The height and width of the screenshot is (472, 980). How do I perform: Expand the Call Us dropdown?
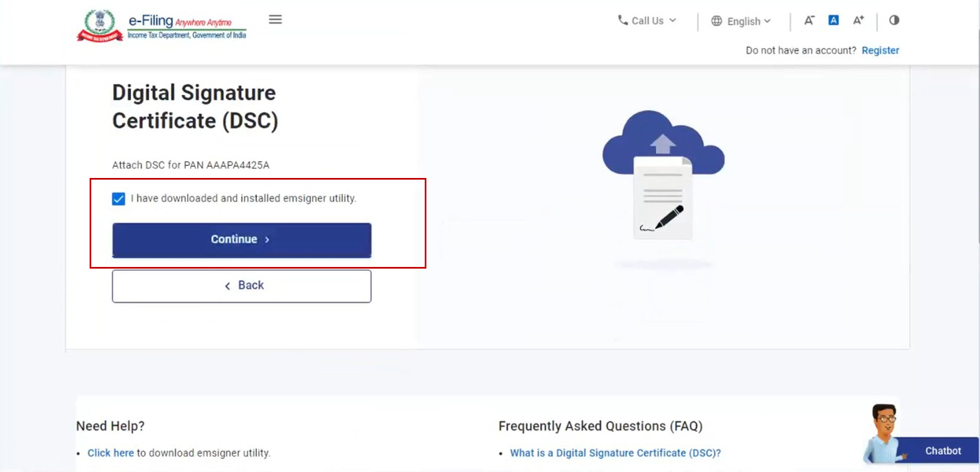[648, 21]
